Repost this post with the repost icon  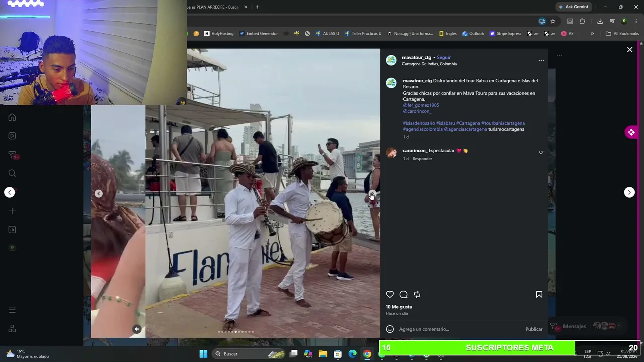417,295
